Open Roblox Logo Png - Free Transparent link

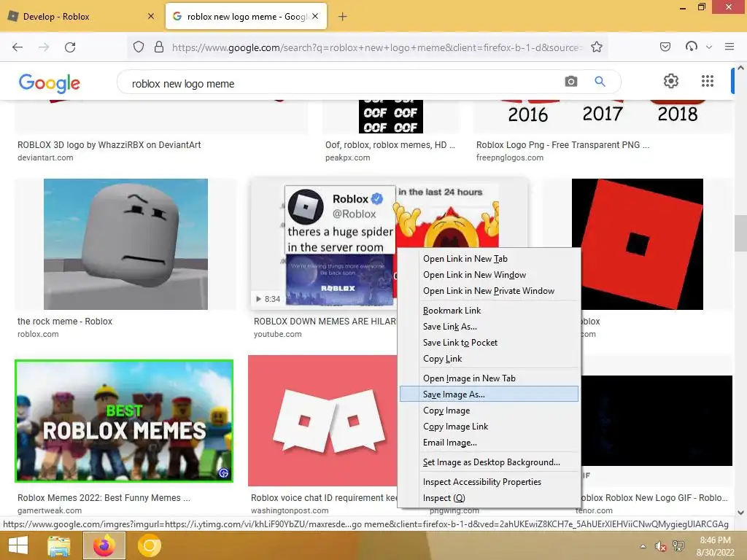tap(562, 145)
